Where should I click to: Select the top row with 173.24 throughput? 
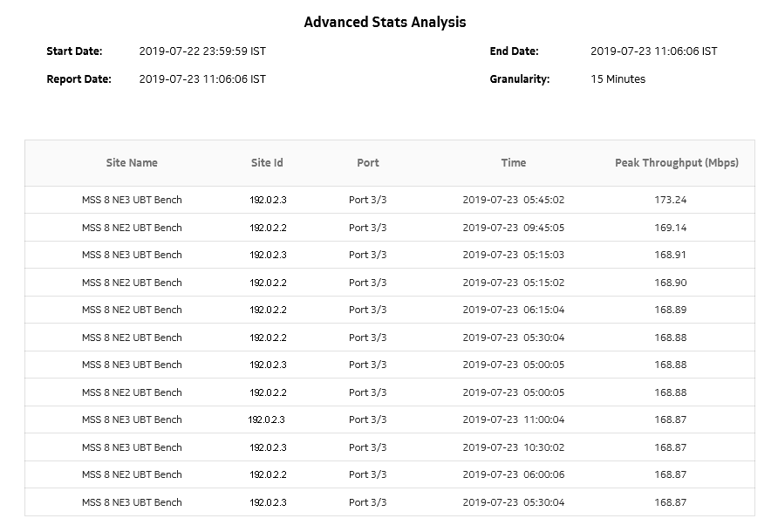click(x=389, y=200)
